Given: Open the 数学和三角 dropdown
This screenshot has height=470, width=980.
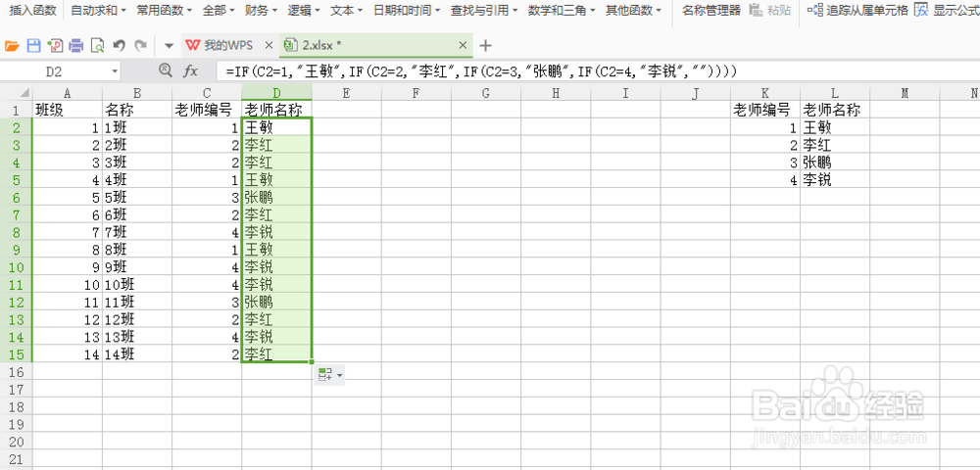Looking at the screenshot, I should point(562,10).
